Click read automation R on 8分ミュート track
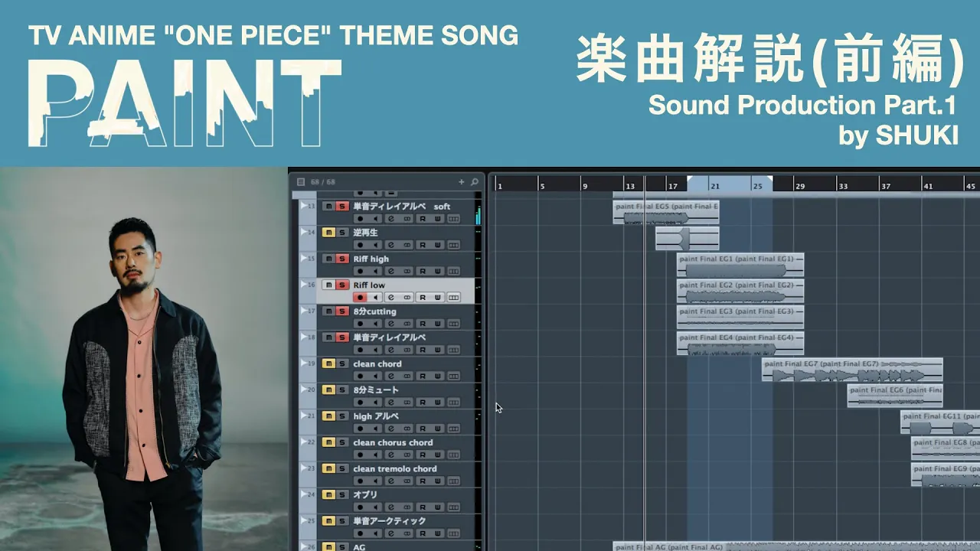 (x=422, y=402)
